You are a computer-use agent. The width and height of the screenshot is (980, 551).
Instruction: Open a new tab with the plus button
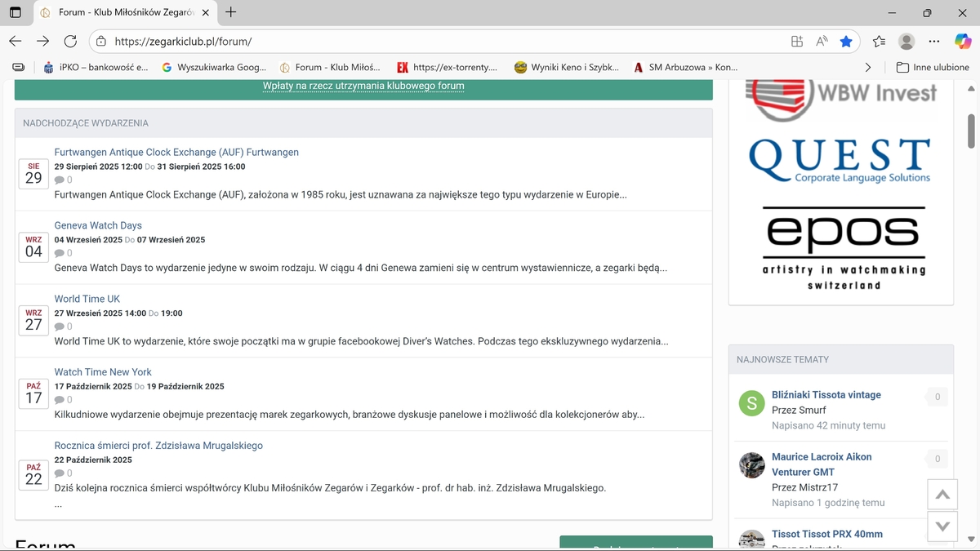[x=231, y=12]
